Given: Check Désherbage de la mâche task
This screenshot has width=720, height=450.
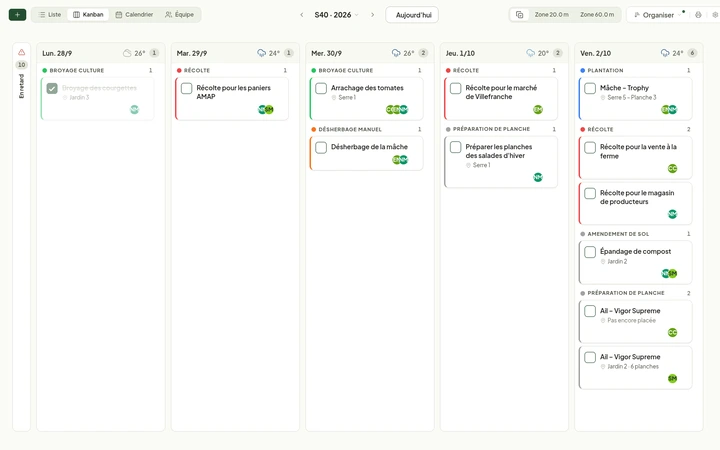Looking at the screenshot, I should 321,147.
